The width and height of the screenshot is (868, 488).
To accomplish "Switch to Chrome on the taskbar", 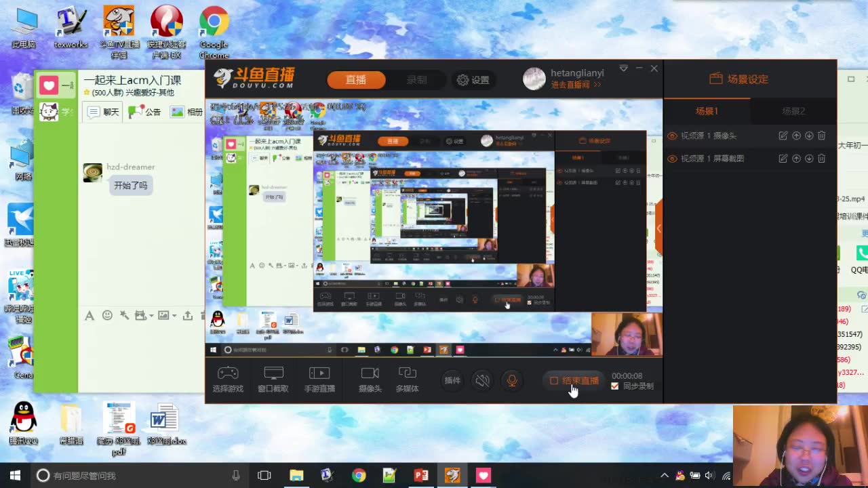I will [359, 476].
